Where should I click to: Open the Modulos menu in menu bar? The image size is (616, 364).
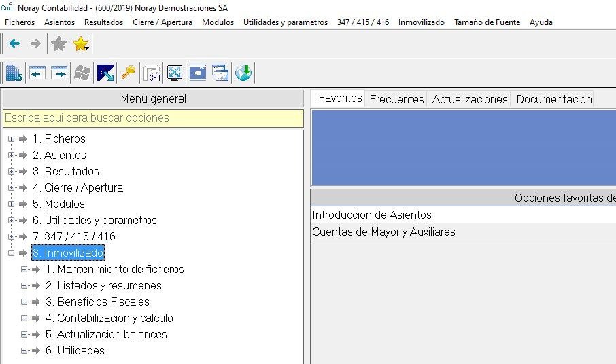pos(218,22)
